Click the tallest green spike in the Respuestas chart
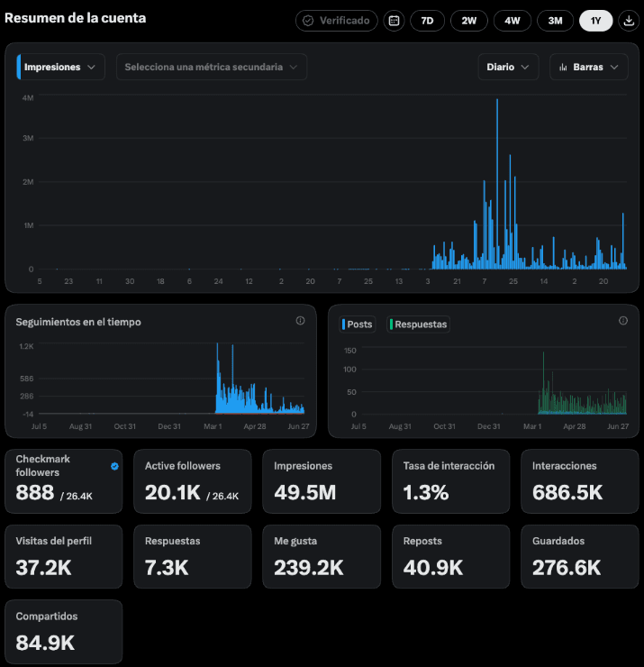 coord(543,383)
